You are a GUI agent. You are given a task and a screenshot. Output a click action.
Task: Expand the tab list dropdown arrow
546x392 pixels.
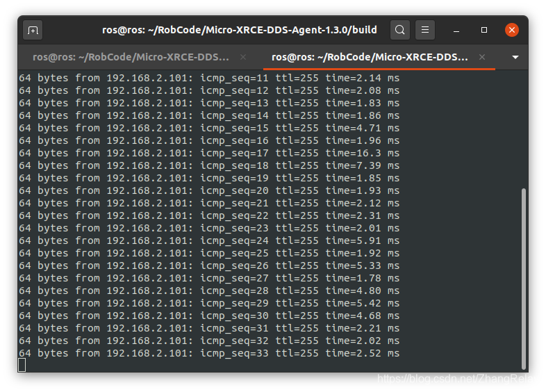point(515,57)
